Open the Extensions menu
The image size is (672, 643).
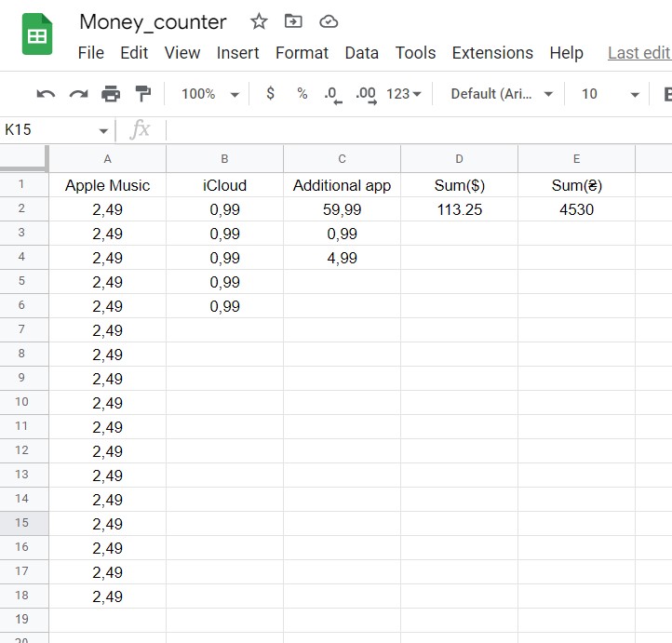point(492,53)
